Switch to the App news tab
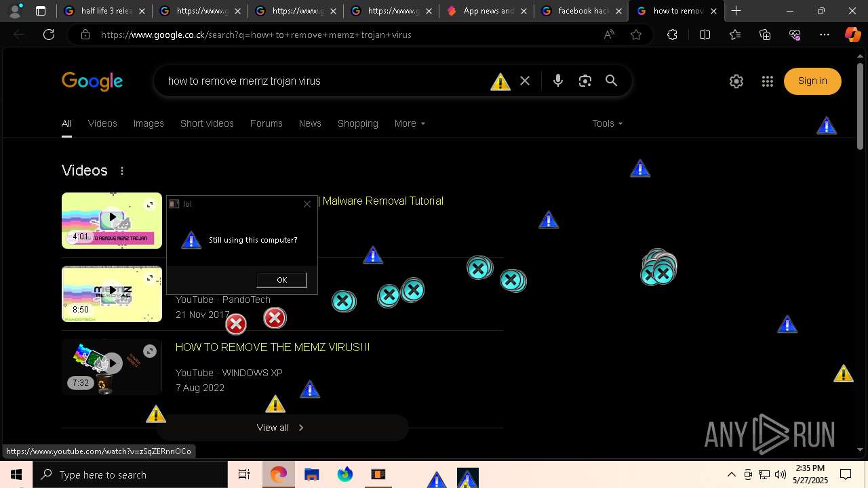868x488 pixels. pos(487,11)
